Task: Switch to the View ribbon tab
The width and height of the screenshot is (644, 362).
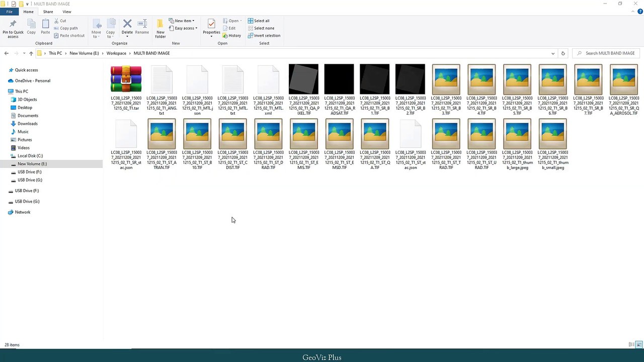Action: tap(67, 12)
